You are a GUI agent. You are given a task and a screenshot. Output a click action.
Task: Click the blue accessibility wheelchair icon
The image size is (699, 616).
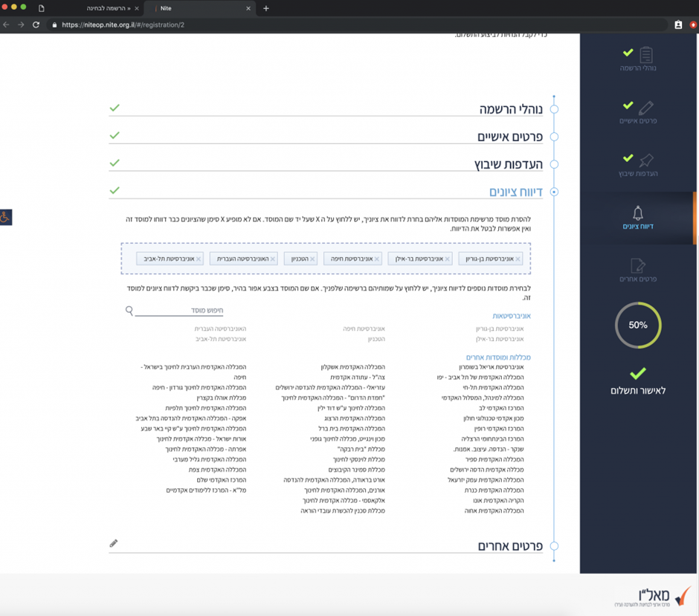(6, 218)
